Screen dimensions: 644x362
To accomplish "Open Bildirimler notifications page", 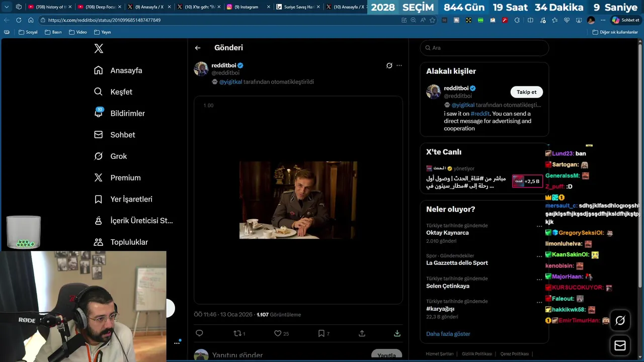I will pyautogui.click(x=120, y=113).
